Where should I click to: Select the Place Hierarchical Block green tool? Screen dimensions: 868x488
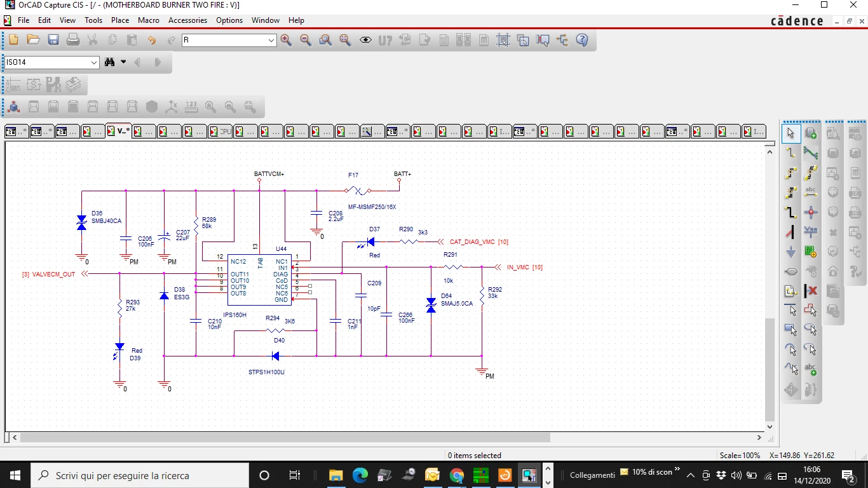(811, 252)
